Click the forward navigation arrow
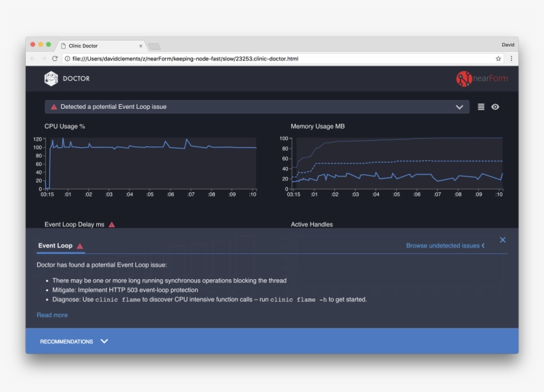Screen dimensions: 544x392 [43, 58]
